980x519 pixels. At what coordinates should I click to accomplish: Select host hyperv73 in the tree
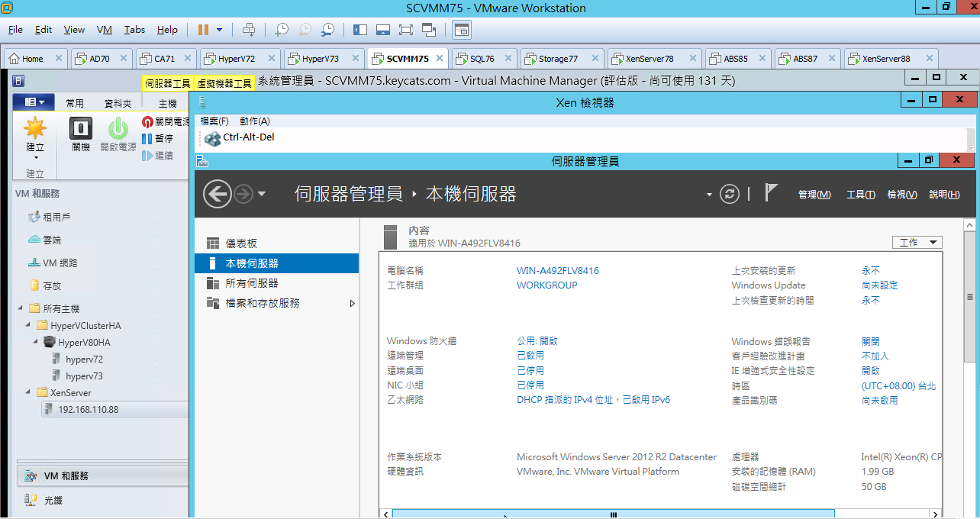(84, 376)
